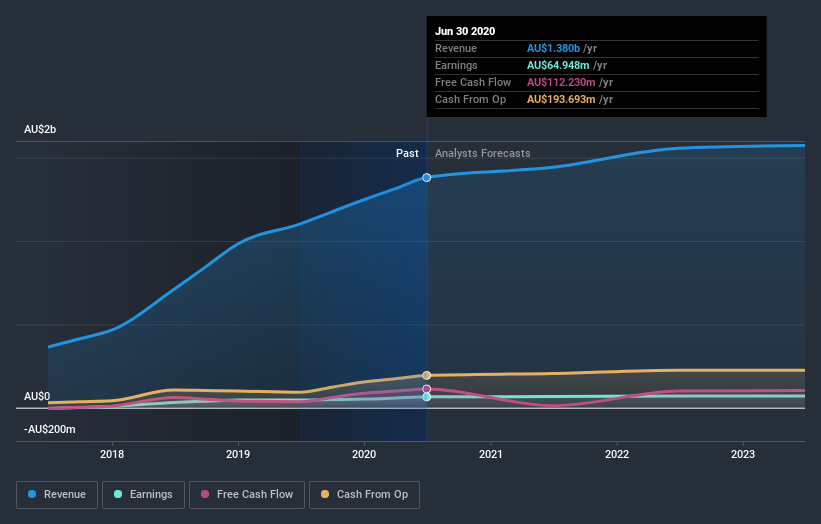Click the Free Cash Flow label in tooltip
Image resolution: width=821 pixels, height=524 pixels.
click(x=473, y=82)
